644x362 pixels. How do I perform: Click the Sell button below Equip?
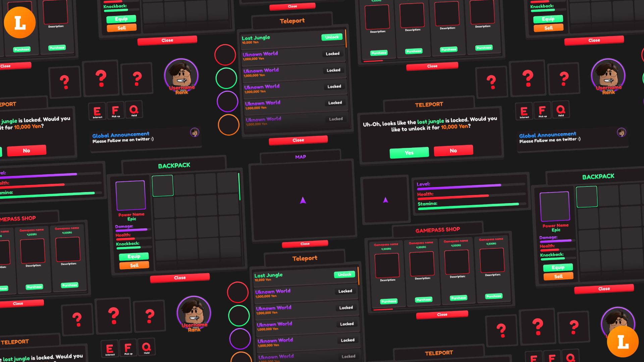[x=134, y=265]
